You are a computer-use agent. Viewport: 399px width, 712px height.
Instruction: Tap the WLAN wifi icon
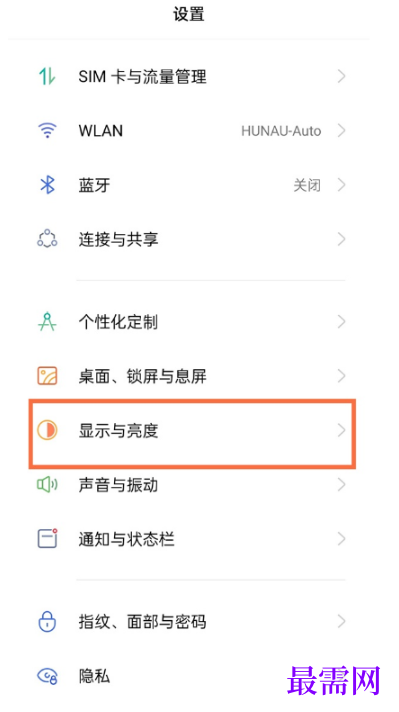click(x=47, y=131)
